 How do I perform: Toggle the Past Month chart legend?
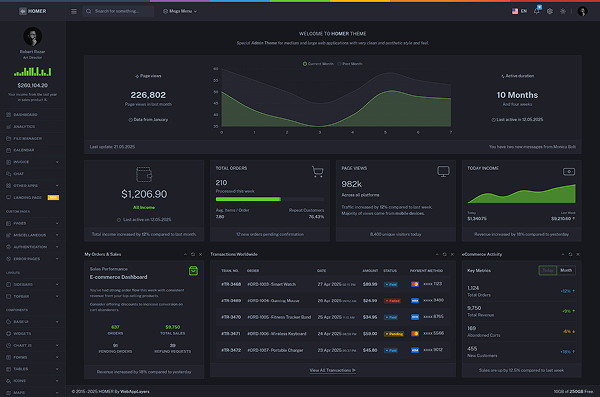coord(350,64)
